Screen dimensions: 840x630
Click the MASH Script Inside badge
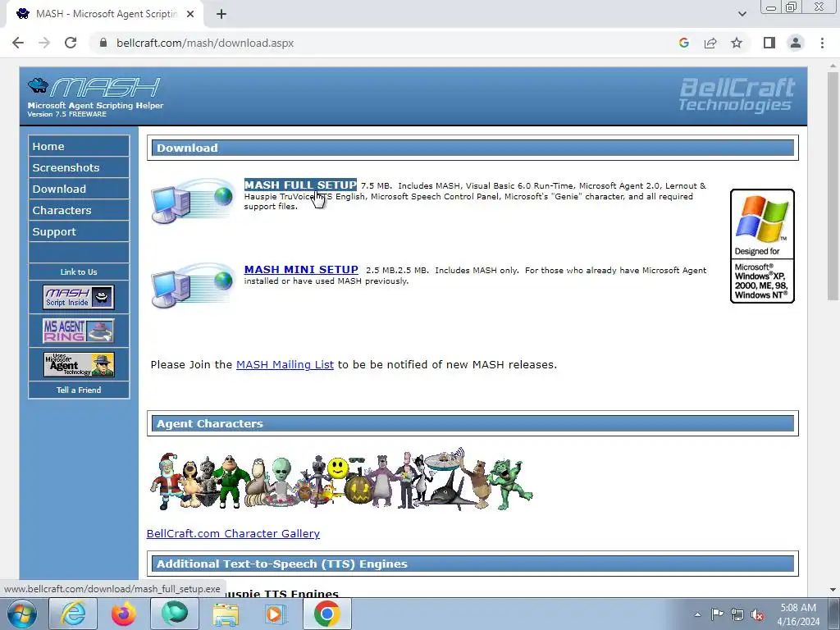tap(79, 297)
